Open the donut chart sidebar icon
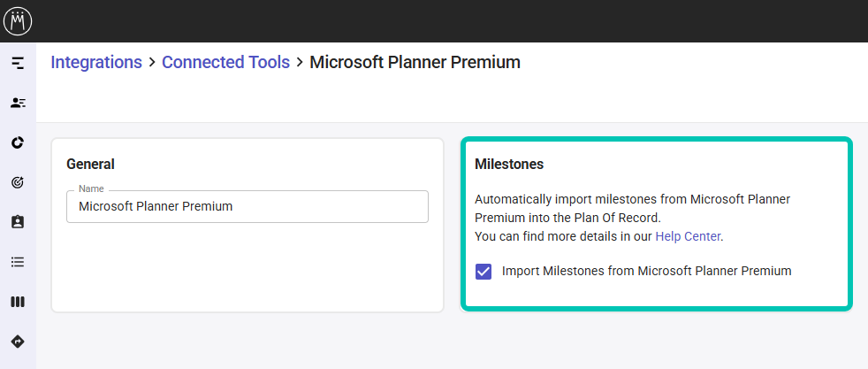The image size is (868, 369). [18, 142]
